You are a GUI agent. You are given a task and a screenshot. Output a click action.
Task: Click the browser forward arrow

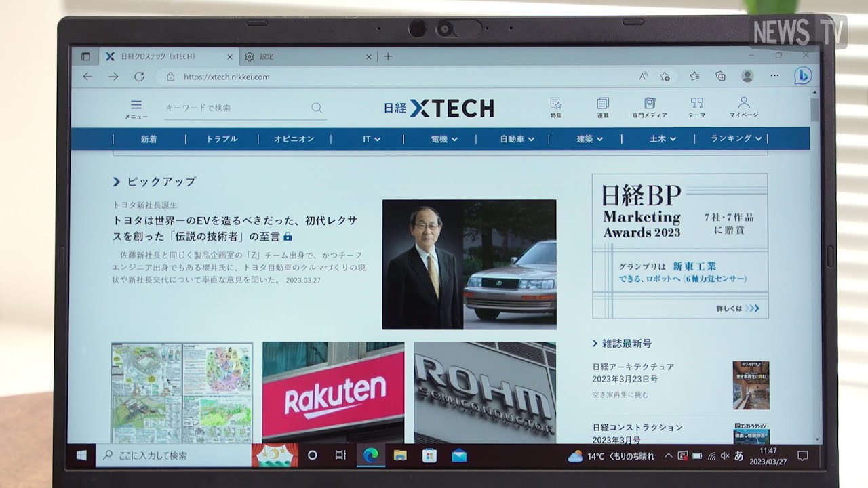[x=113, y=77]
